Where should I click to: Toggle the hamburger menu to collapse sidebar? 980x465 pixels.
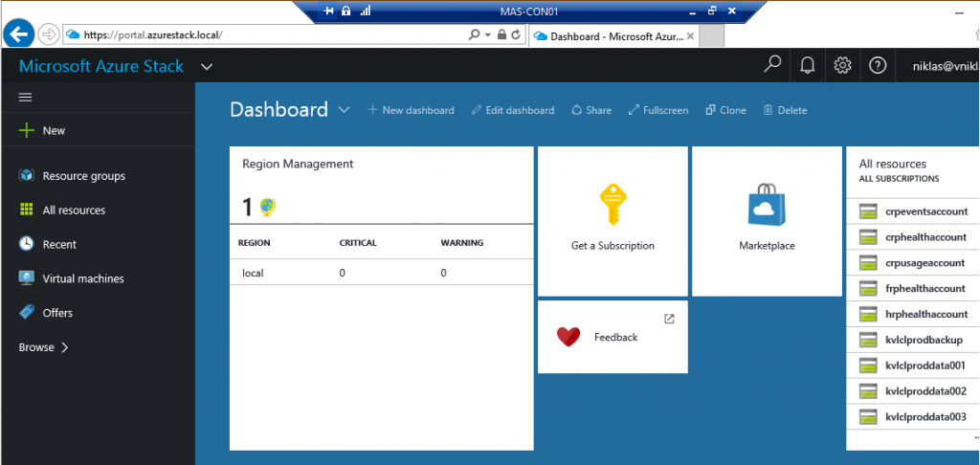coord(26,98)
